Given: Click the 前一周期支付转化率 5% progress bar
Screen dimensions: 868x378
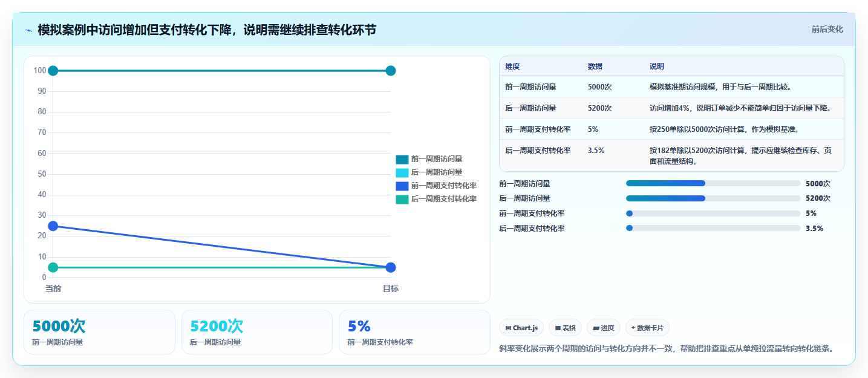Looking at the screenshot, I should coord(713,213).
